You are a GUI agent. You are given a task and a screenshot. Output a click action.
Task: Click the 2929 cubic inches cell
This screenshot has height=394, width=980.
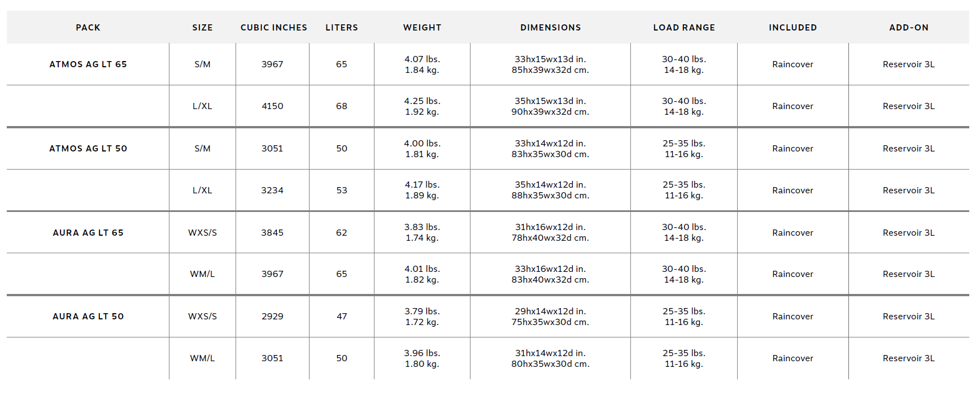(x=272, y=317)
